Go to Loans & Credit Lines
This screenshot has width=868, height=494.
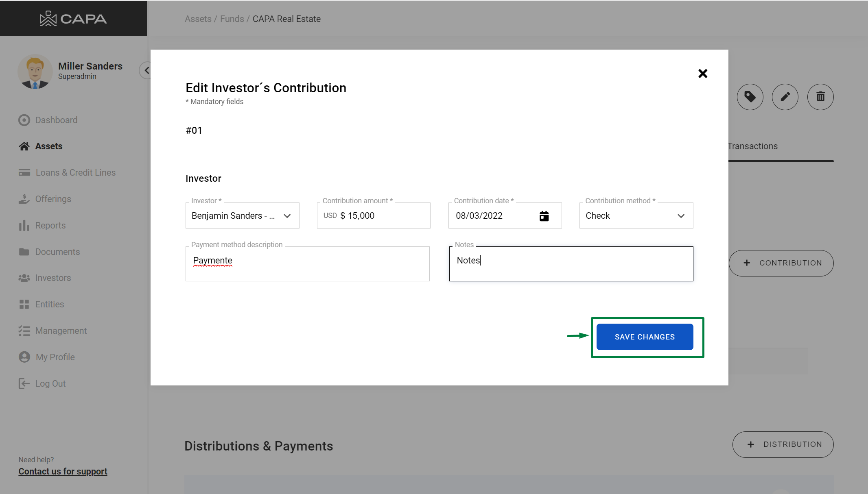75,172
